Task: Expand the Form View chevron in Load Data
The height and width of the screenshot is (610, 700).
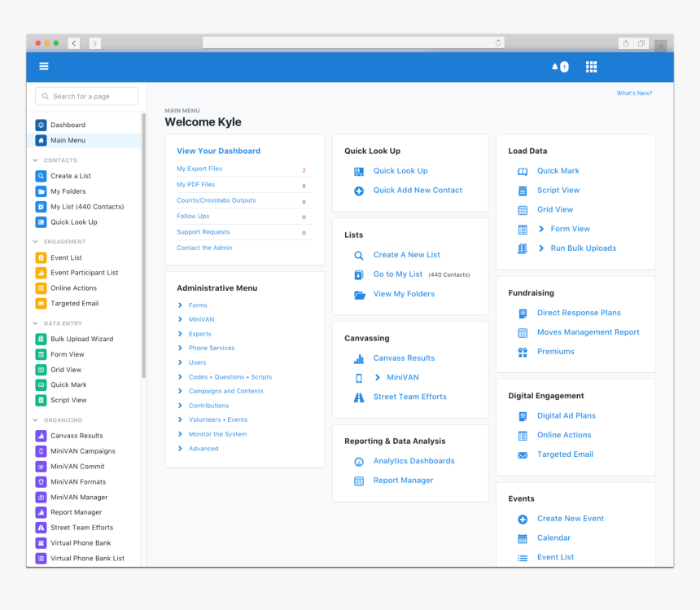Action: [x=541, y=229]
